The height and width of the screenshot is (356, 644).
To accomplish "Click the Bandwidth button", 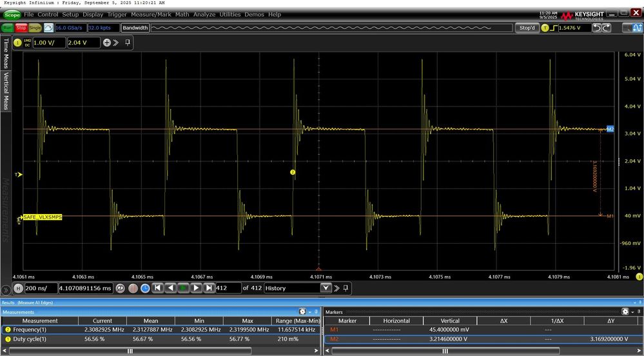I will [x=135, y=28].
